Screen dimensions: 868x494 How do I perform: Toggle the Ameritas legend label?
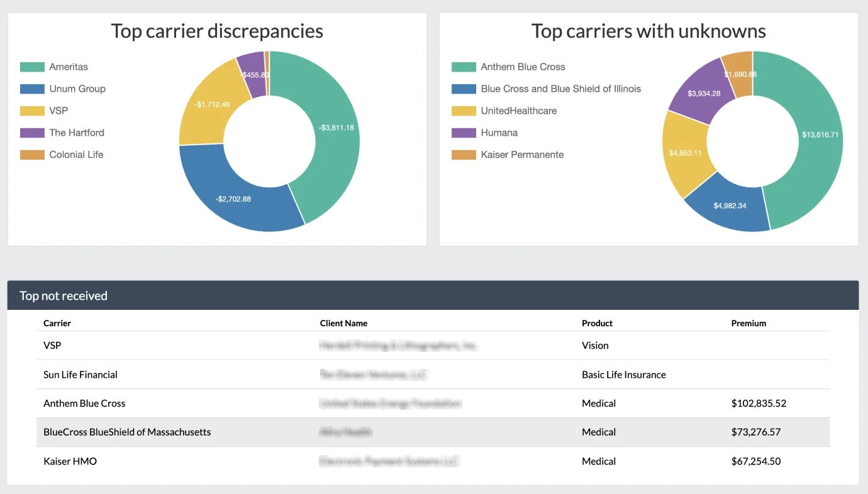69,67
